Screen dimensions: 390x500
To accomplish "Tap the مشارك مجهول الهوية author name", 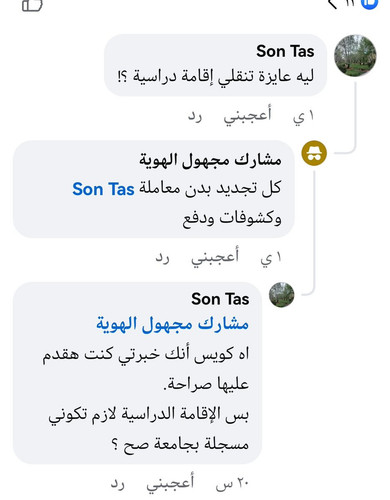I will [x=210, y=160].
